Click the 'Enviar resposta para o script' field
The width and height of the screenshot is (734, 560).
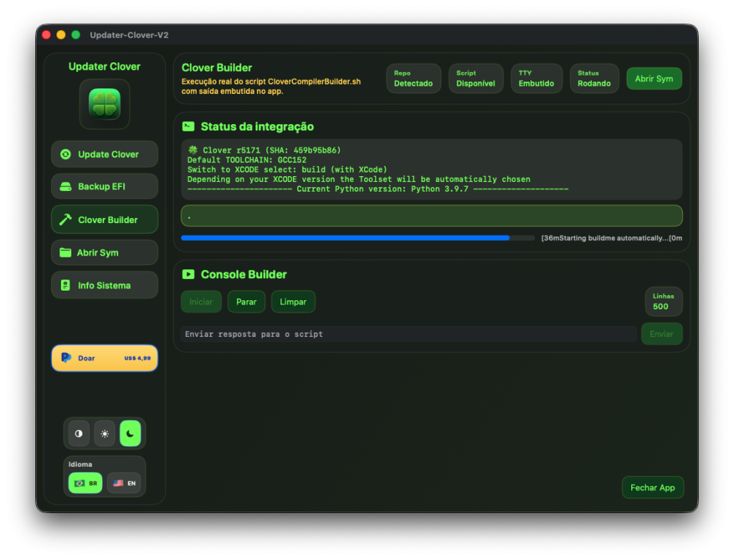408,334
